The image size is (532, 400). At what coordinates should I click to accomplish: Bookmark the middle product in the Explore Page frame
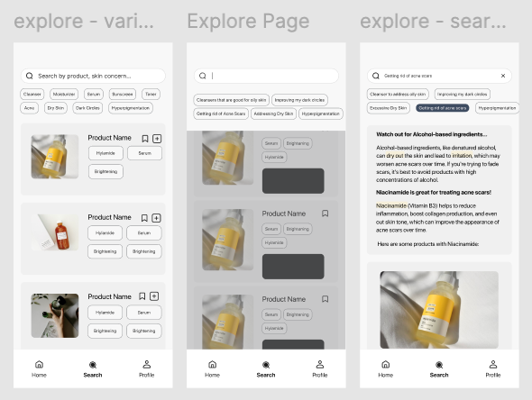click(x=325, y=214)
